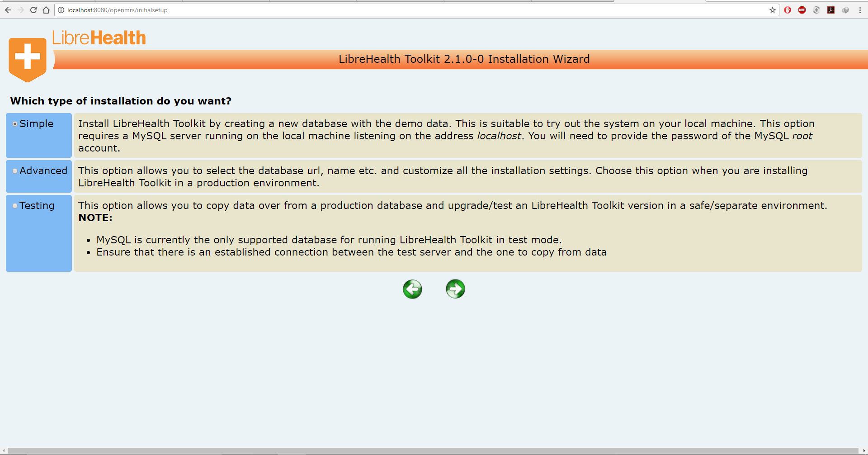View site information icon in address bar
The image size is (868, 455).
(x=61, y=10)
